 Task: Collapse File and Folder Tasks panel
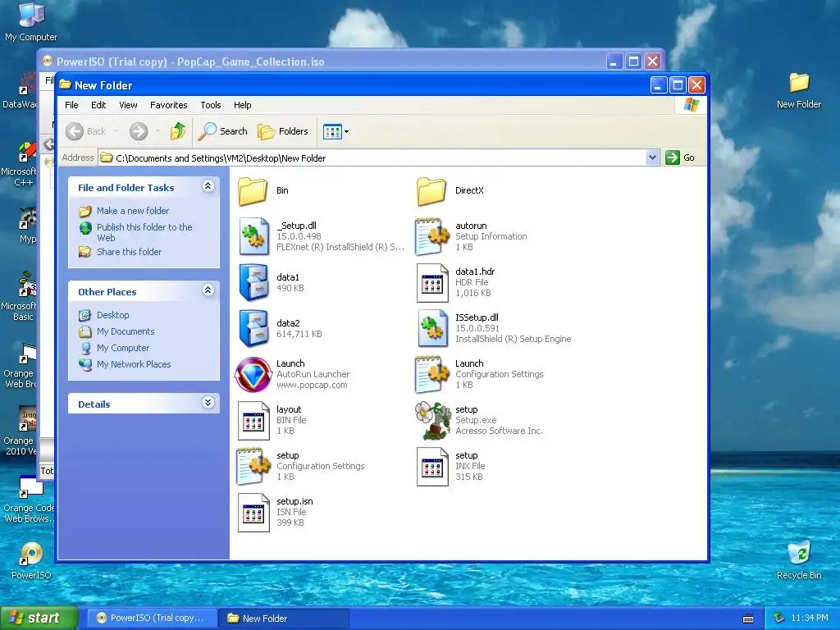click(x=208, y=186)
